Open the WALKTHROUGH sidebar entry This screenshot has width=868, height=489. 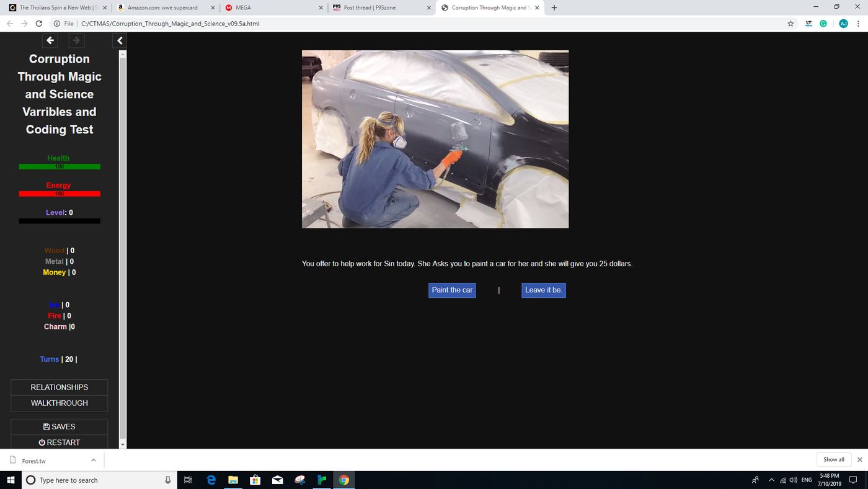tap(60, 403)
